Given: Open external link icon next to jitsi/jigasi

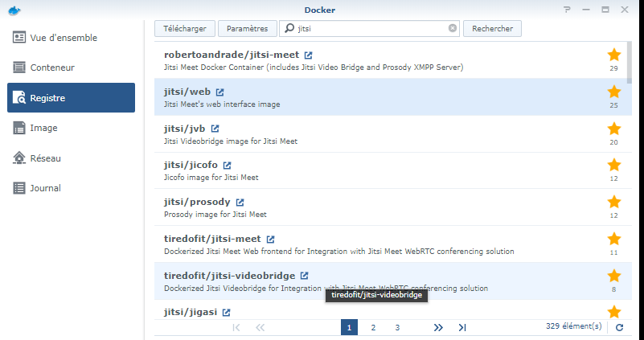Looking at the screenshot, I should (x=226, y=313).
